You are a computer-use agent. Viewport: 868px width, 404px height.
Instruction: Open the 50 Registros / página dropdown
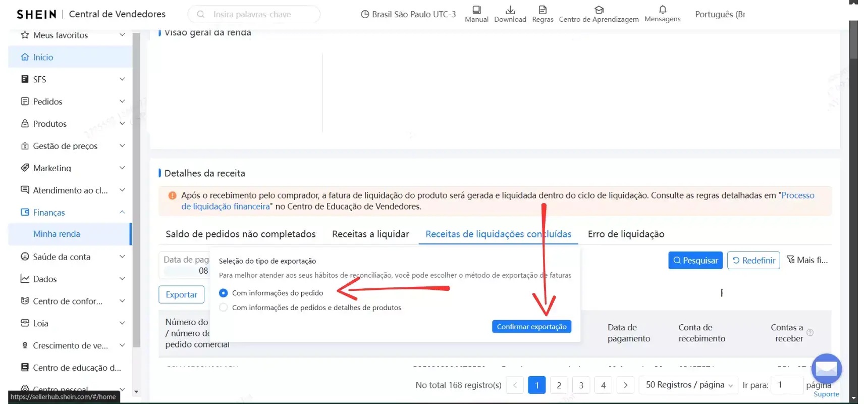(689, 385)
